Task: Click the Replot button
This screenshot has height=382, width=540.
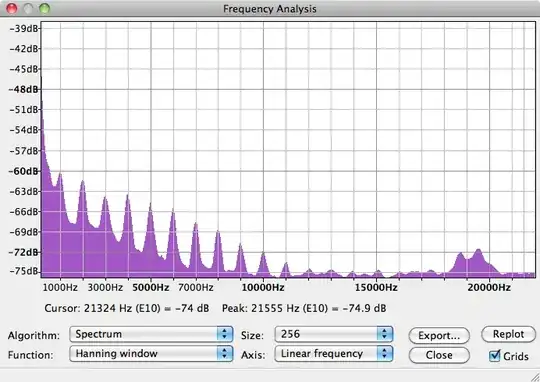Action: pos(508,334)
